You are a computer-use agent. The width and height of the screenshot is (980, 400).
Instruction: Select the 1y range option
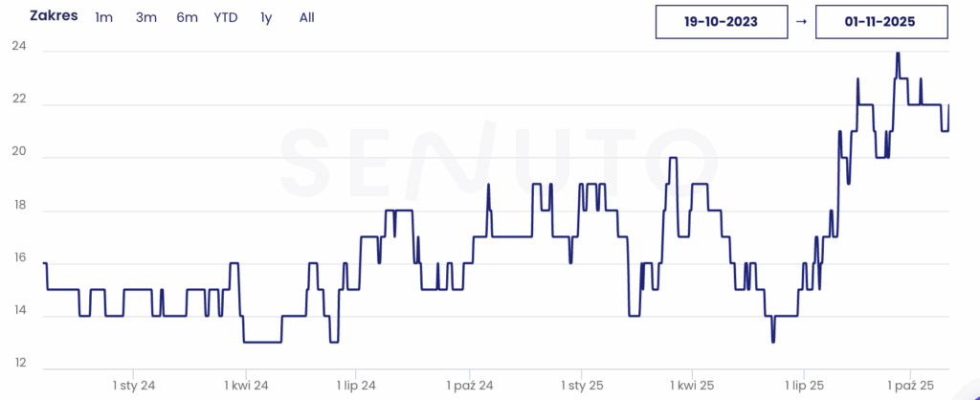266,18
